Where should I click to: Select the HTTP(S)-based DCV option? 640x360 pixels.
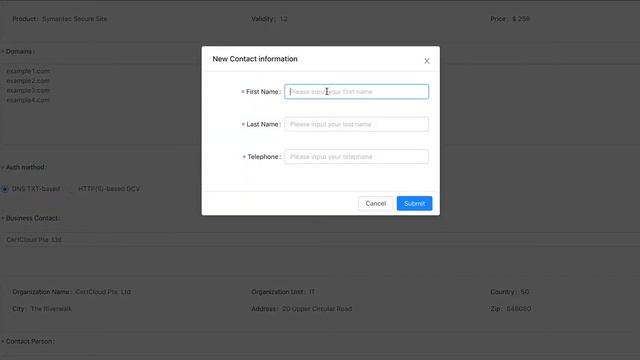[x=71, y=189]
